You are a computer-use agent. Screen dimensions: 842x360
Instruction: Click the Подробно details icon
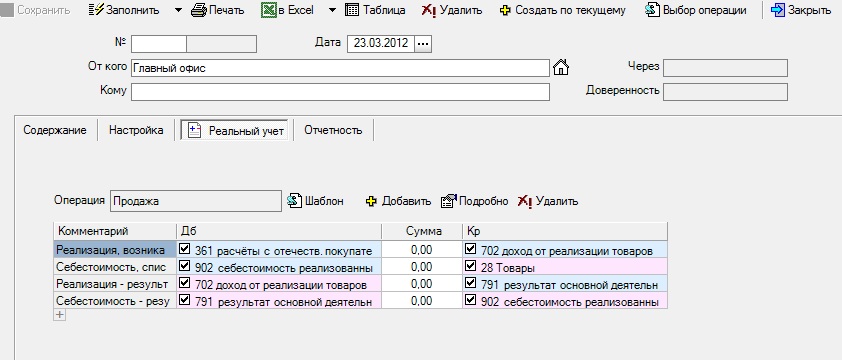coord(448,201)
